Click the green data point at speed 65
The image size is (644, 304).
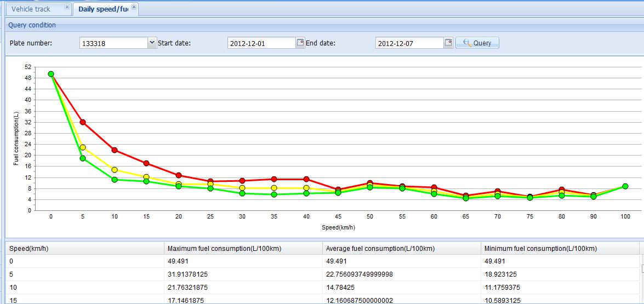[x=466, y=198]
